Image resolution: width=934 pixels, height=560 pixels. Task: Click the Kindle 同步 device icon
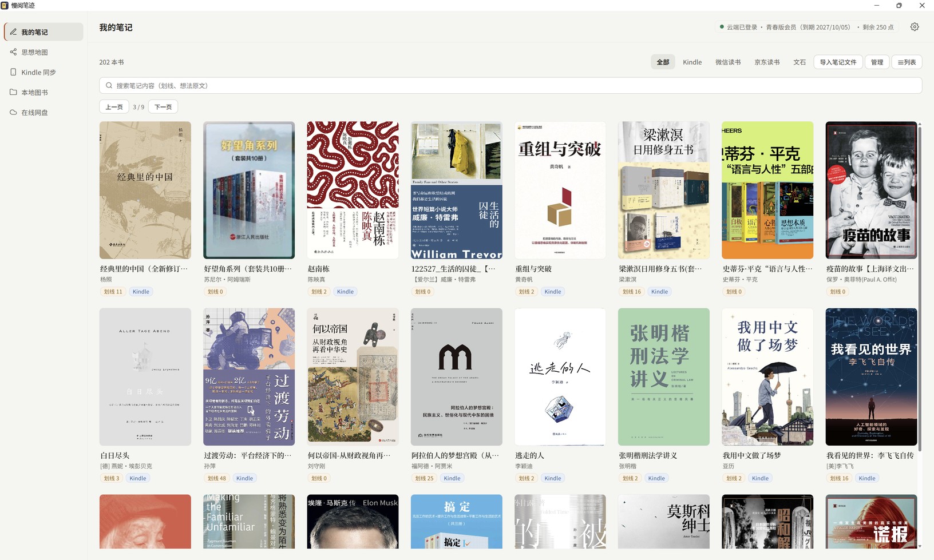point(13,72)
